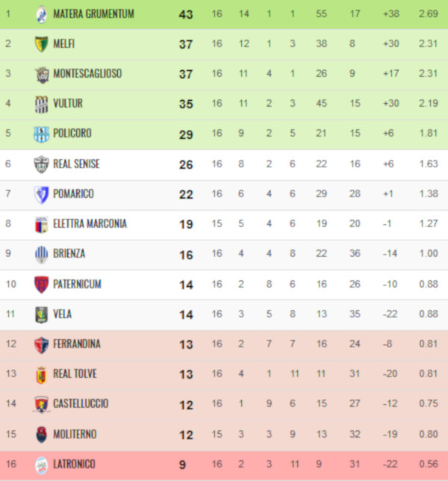Click Brienza's 1.00 points average
The height and width of the screenshot is (481, 448).
(x=429, y=253)
